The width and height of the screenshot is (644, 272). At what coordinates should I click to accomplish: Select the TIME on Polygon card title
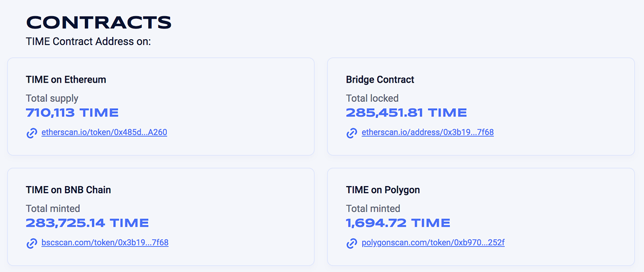[383, 190]
